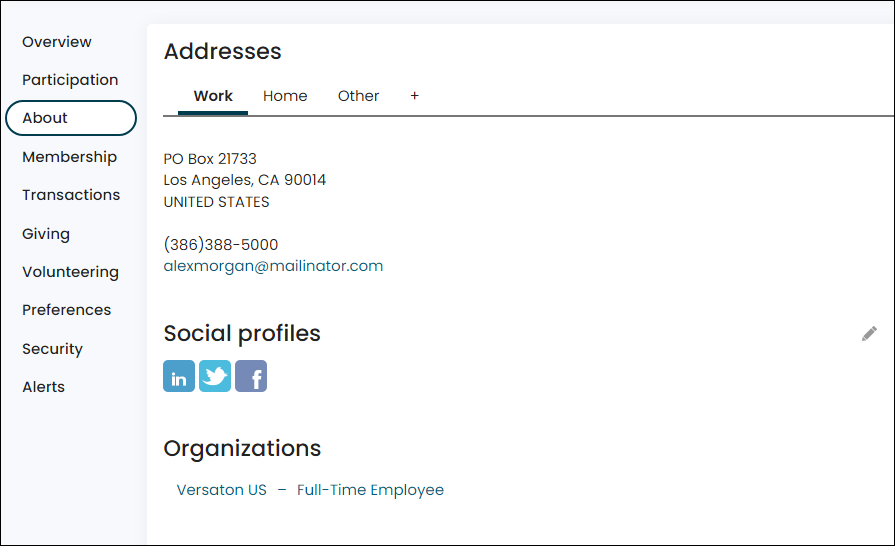Viewport: 895px width, 546px height.
Task: Go to Participation in sidebar
Action: pos(70,80)
